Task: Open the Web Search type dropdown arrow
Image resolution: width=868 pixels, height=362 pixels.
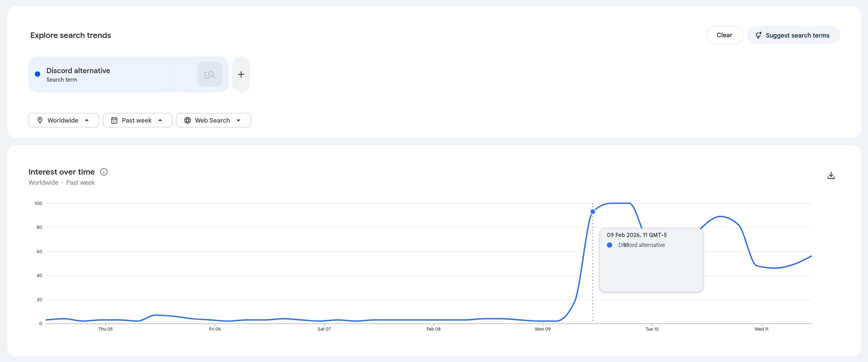Action: click(x=238, y=120)
